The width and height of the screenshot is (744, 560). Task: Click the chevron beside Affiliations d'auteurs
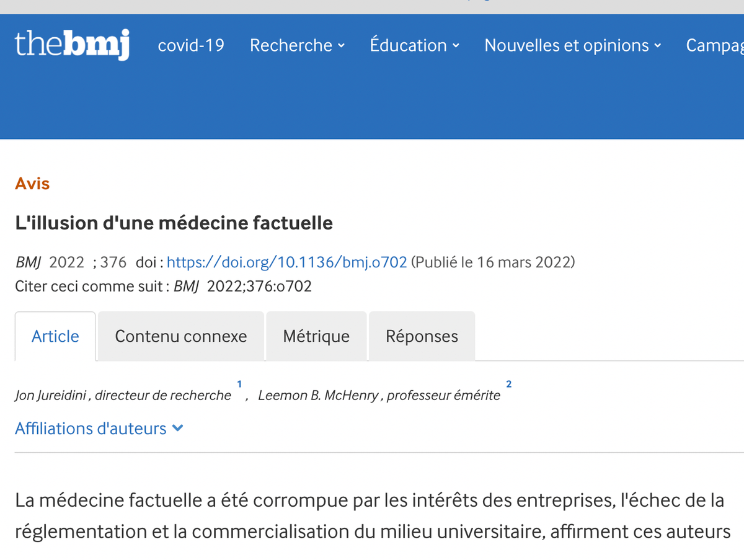[x=178, y=428]
